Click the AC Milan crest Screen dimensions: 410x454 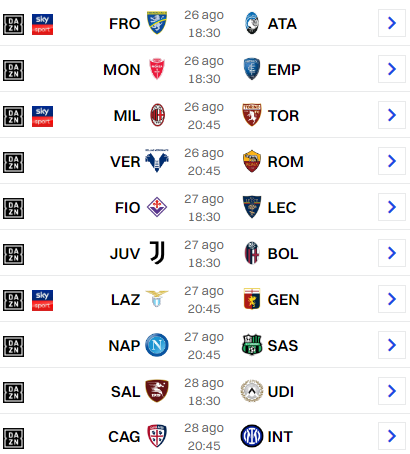[157, 115]
